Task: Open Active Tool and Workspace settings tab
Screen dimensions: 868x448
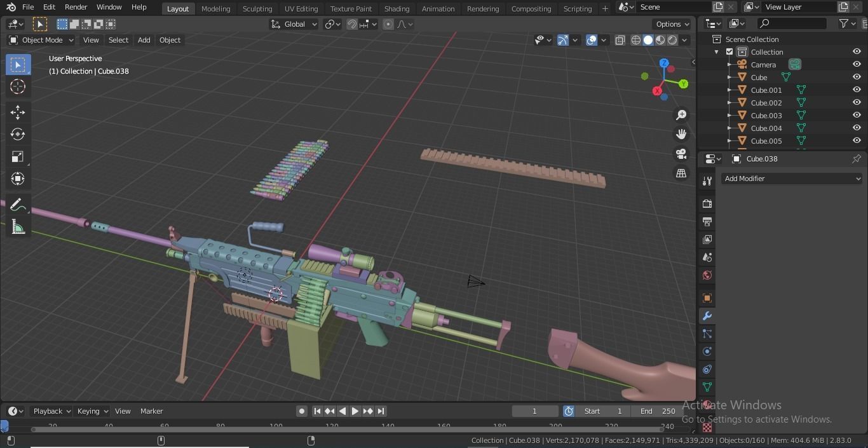Action: click(x=707, y=181)
